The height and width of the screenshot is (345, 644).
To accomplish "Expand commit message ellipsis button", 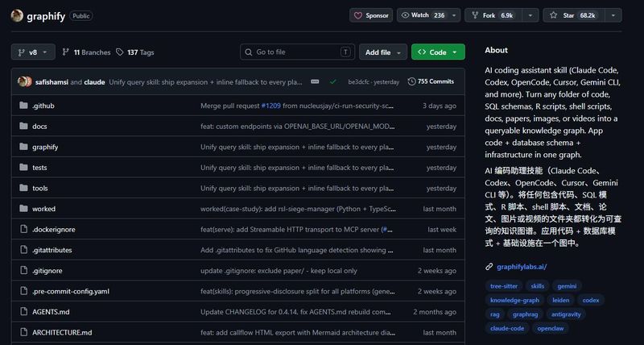I will (315, 81).
